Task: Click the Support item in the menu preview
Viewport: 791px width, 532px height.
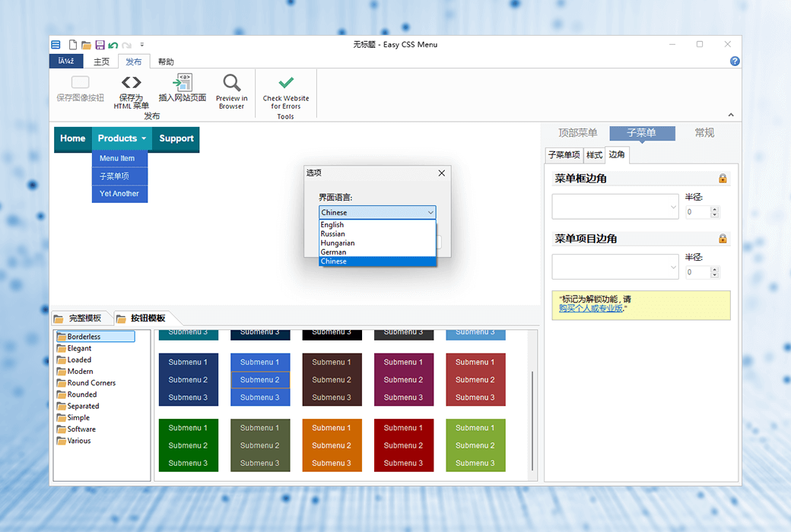Action: (176, 138)
